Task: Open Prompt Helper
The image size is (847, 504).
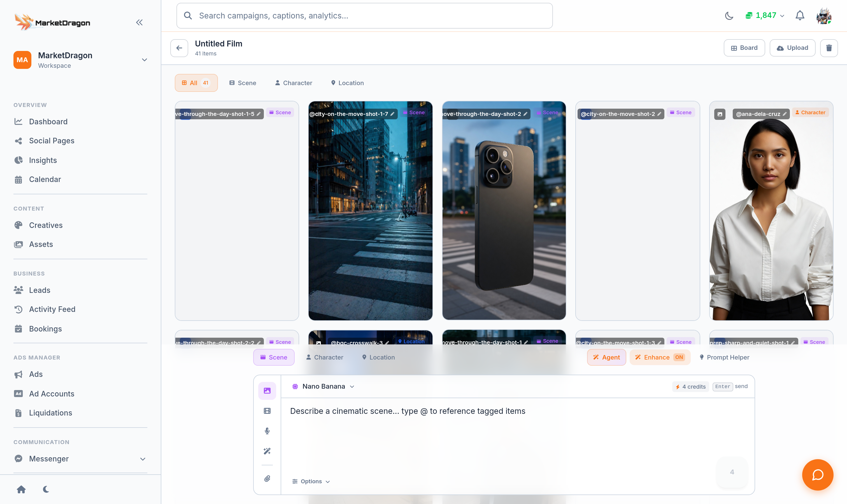Action: pos(724,357)
